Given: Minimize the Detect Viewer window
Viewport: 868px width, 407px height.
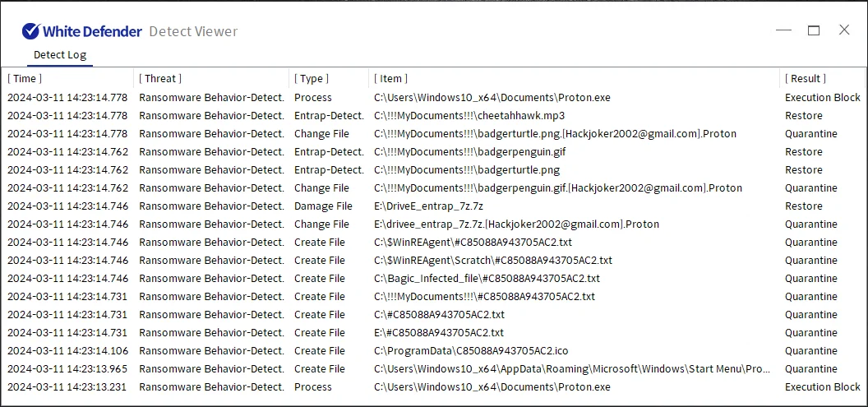Looking at the screenshot, I should (x=783, y=30).
